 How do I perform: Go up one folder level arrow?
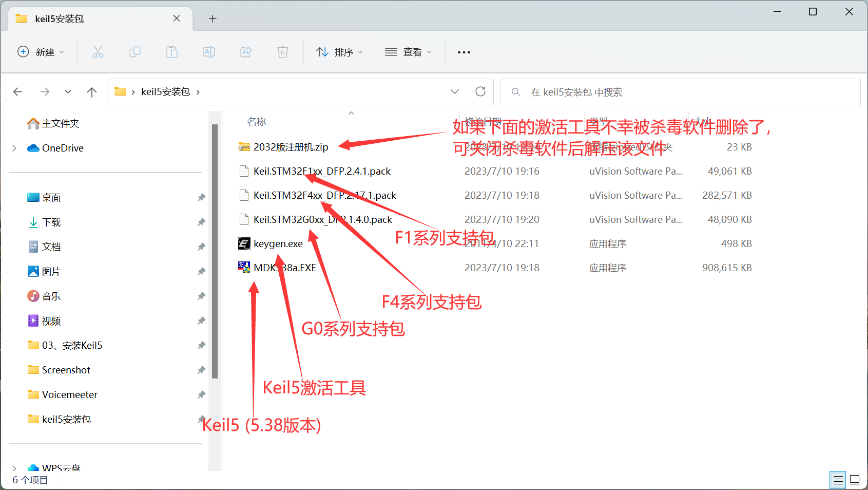(x=92, y=92)
